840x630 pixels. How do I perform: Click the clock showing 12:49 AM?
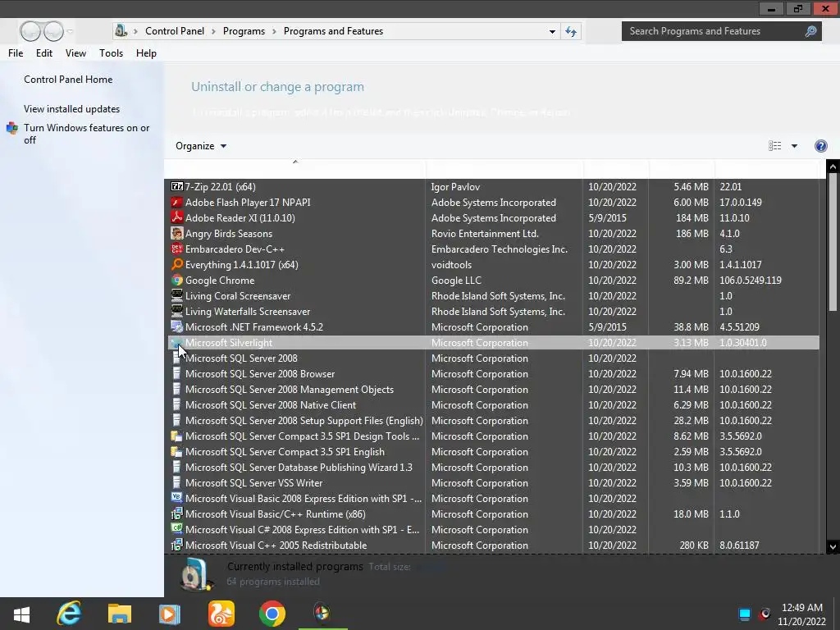pos(802,608)
